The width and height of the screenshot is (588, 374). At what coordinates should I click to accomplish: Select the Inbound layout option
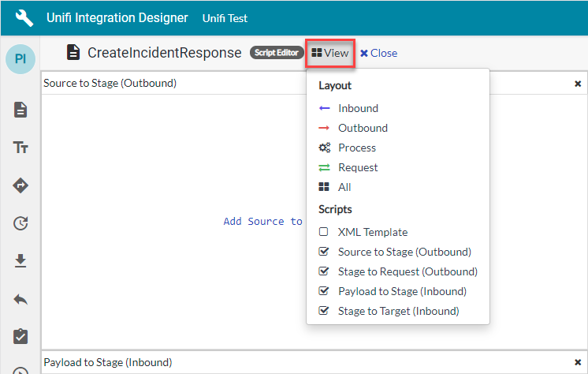[357, 109]
